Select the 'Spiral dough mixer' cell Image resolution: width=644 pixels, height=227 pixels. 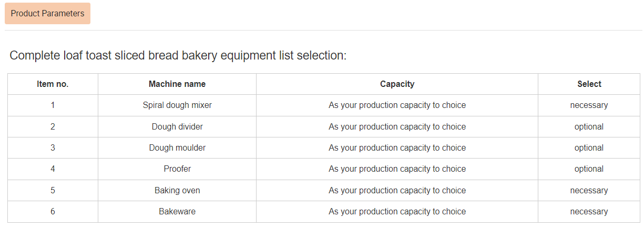[x=177, y=105]
